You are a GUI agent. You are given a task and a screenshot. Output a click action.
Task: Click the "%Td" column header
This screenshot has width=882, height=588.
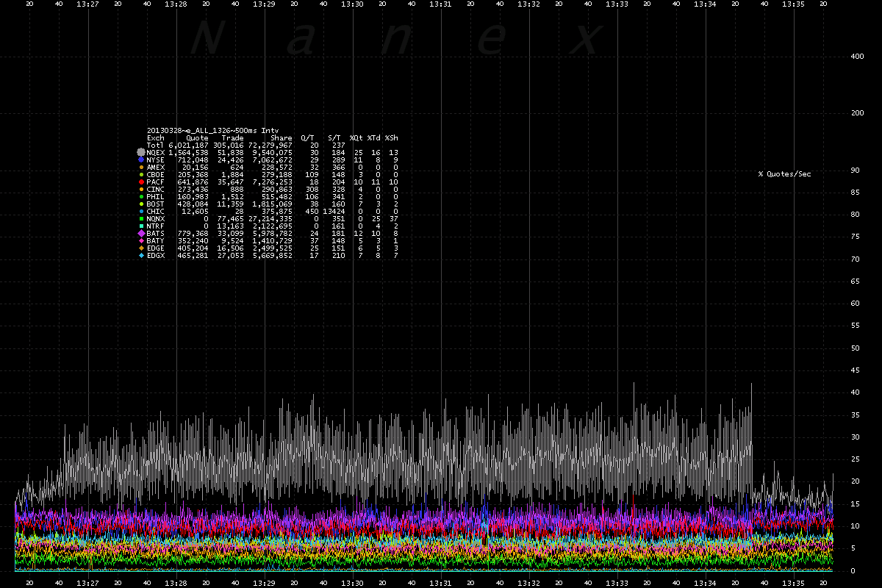(x=374, y=137)
